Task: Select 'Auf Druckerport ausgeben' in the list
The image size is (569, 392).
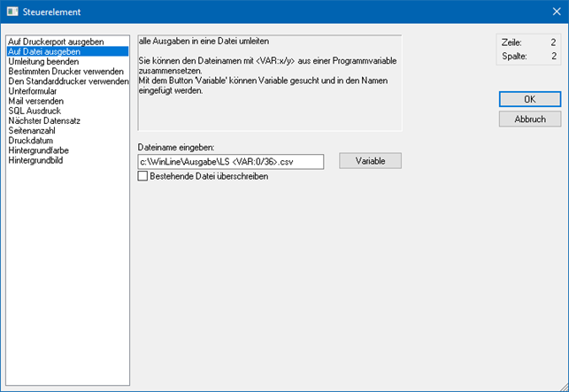Action: coord(55,42)
